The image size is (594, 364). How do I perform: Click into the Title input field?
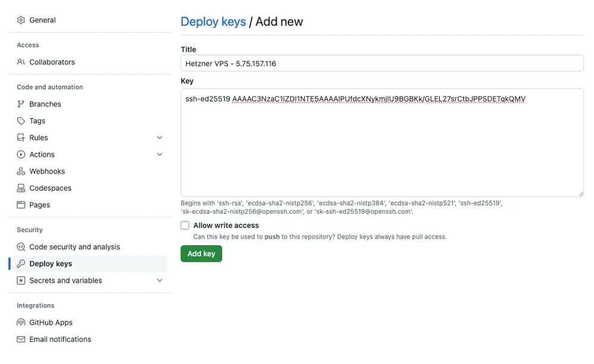coord(381,64)
